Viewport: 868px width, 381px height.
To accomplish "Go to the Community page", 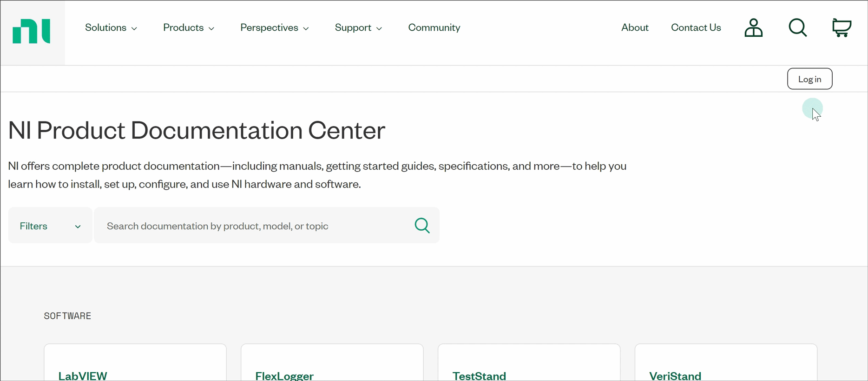I will point(434,27).
